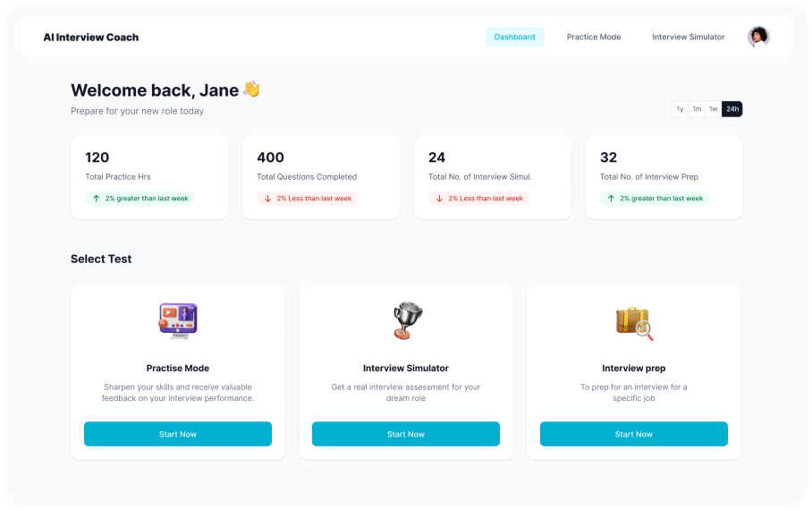Click the green up arrow under Total Practice Hrs

pyautogui.click(x=97, y=199)
